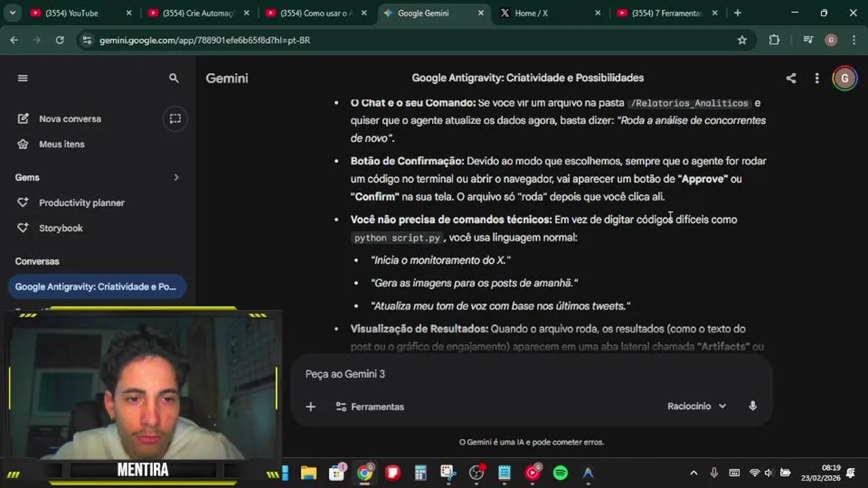
Task: Bookmark this page with the star icon
Action: pos(742,40)
